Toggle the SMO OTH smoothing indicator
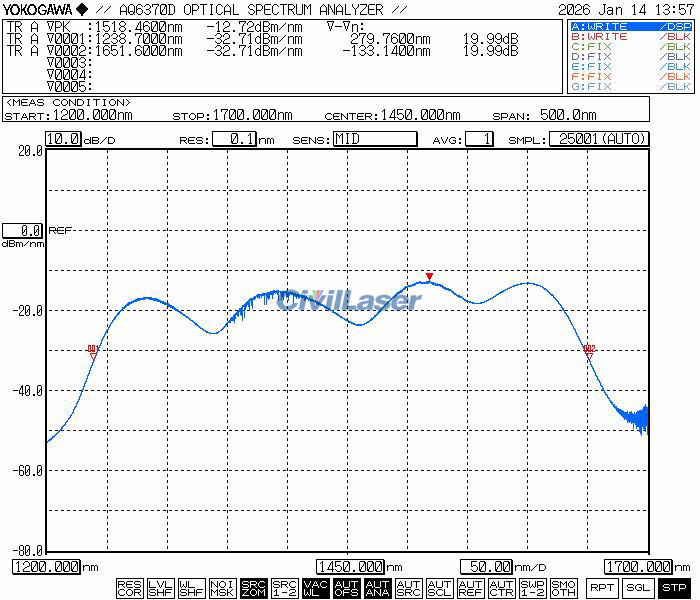Image resolution: width=700 pixels, height=600 pixels. tap(563, 589)
